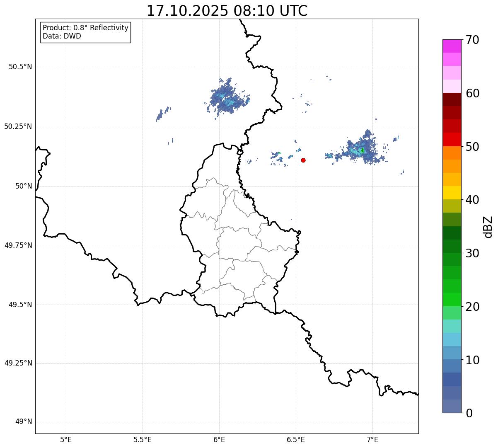Viewport: 498px width, 448px height.
Task: Click the "50.5°N" latitude label
Action: click(20, 67)
